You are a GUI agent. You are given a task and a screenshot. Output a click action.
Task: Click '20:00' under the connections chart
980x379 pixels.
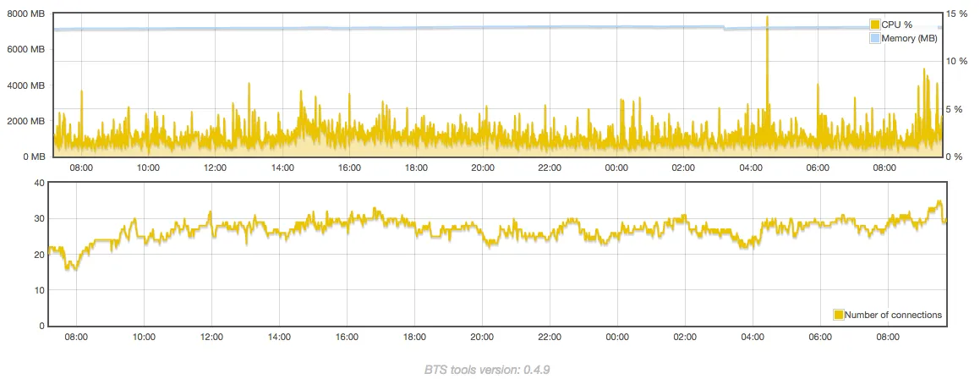tap(482, 337)
